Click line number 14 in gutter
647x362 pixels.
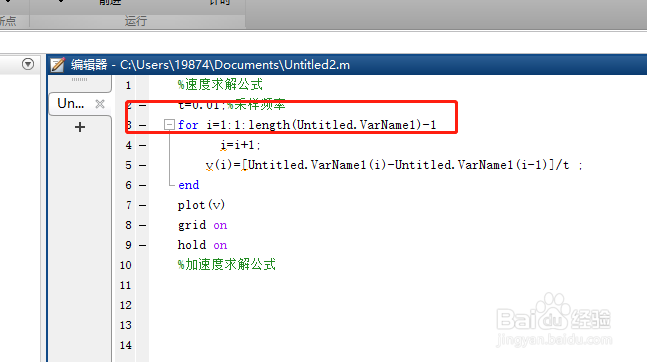125,345
